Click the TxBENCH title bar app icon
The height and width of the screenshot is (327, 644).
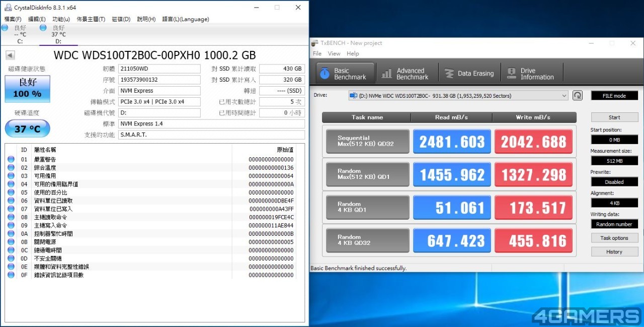coord(314,43)
